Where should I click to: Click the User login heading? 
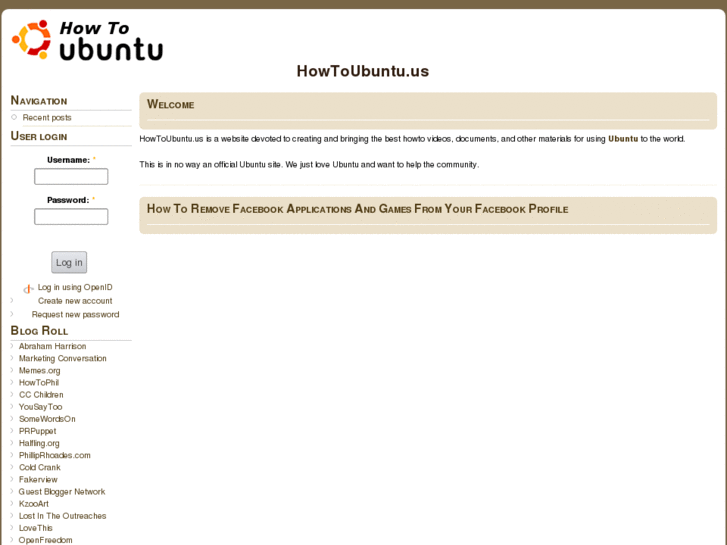39,136
